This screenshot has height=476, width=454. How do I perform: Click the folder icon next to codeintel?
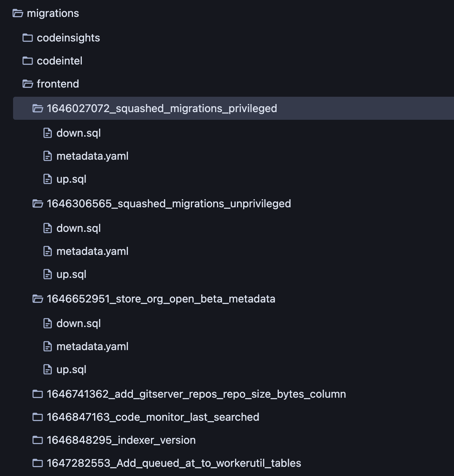[27, 61]
